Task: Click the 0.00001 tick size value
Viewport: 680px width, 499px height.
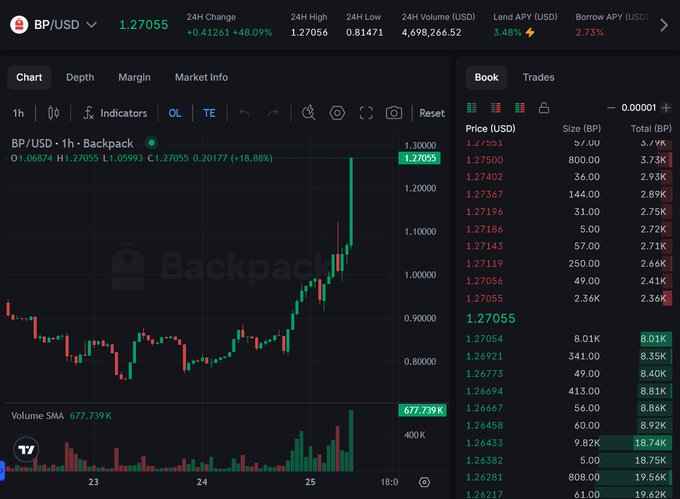Action: pos(638,108)
